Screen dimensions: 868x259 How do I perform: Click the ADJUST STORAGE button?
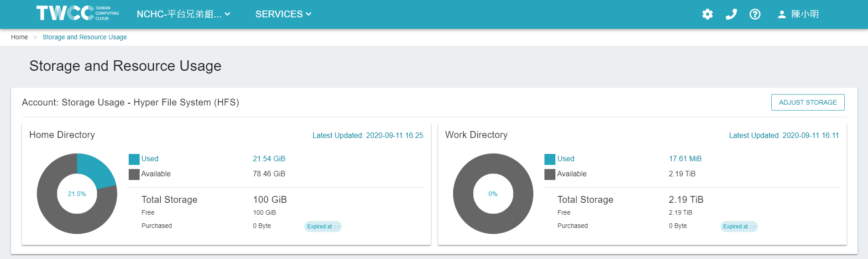coord(808,102)
